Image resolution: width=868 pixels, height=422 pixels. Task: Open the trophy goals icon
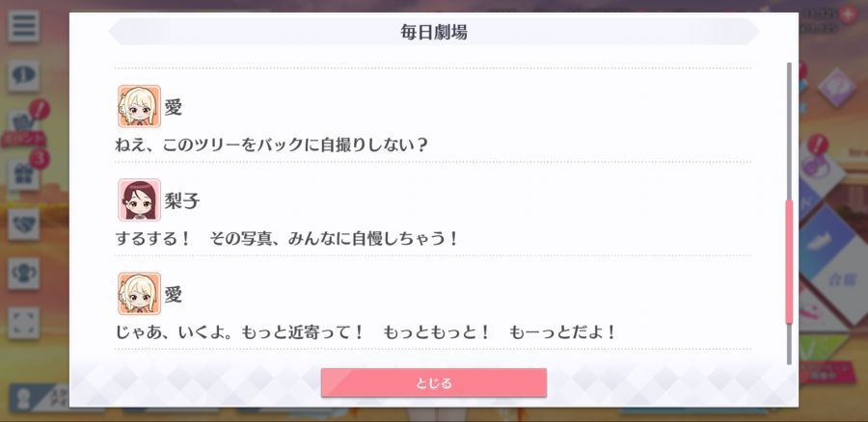(23, 274)
